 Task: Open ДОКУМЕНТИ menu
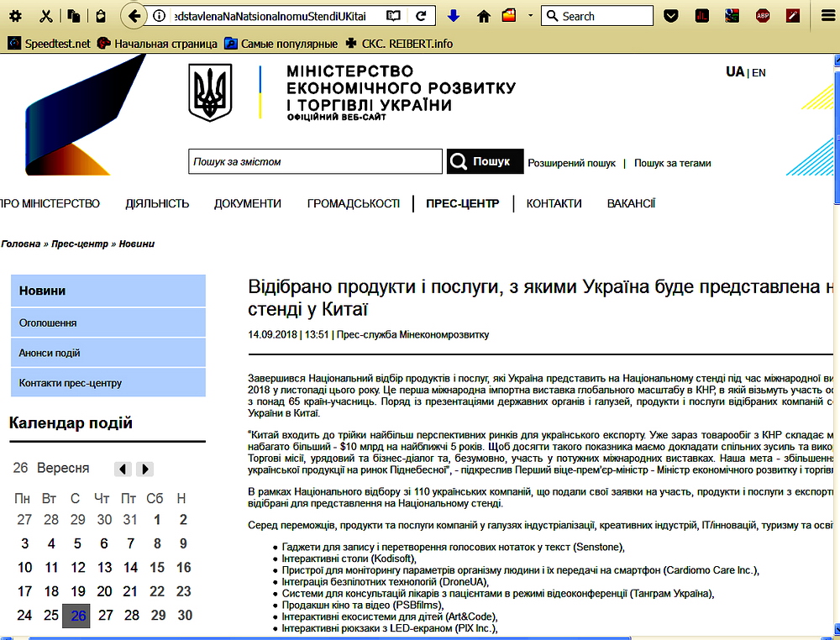248,203
